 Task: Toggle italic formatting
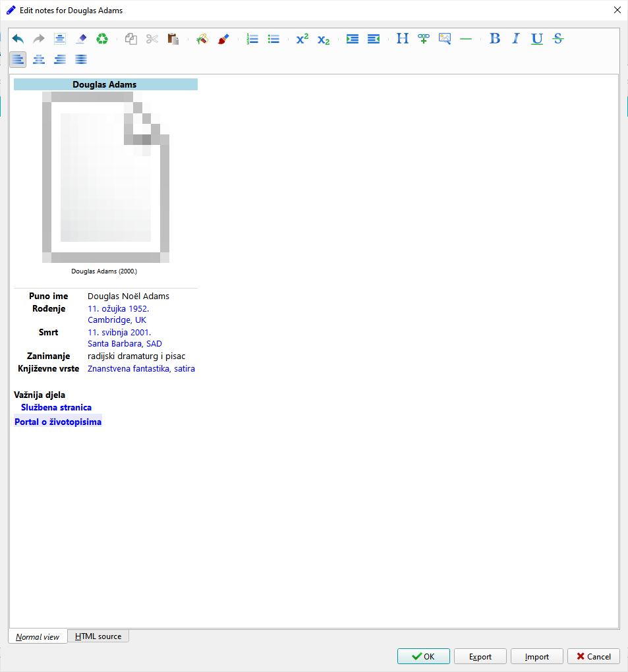click(x=516, y=39)
